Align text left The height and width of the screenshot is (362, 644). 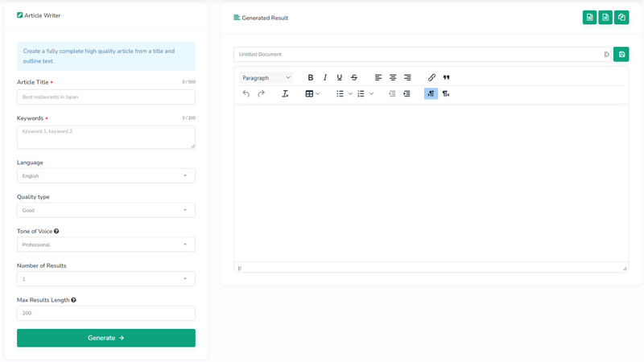pyautogui.click(x=378, y=77)
